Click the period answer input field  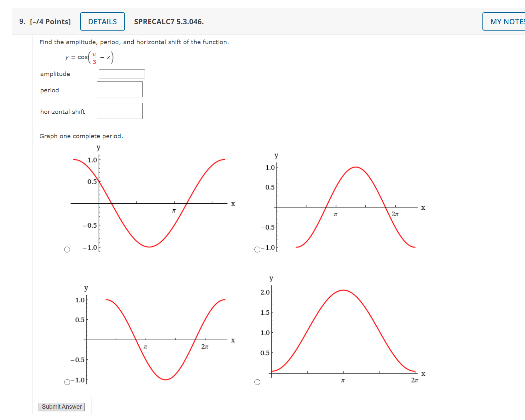point(119,89)
